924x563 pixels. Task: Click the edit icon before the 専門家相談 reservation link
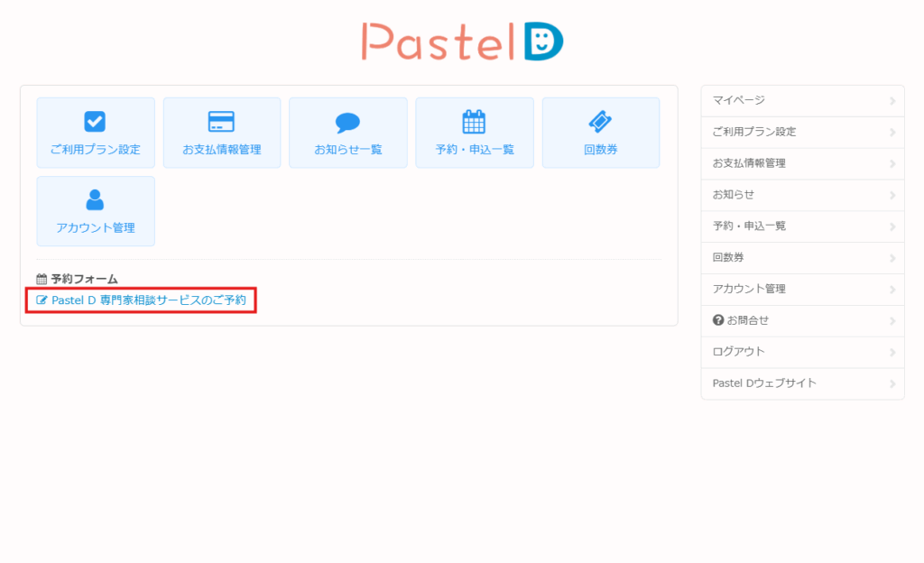pyautogui.click(x=42, y=300)
